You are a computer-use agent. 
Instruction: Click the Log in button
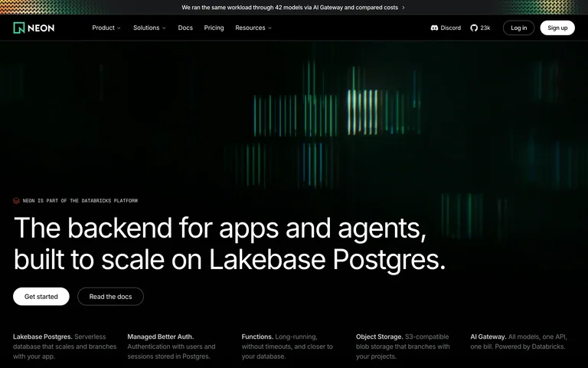[x=518, y=28]
